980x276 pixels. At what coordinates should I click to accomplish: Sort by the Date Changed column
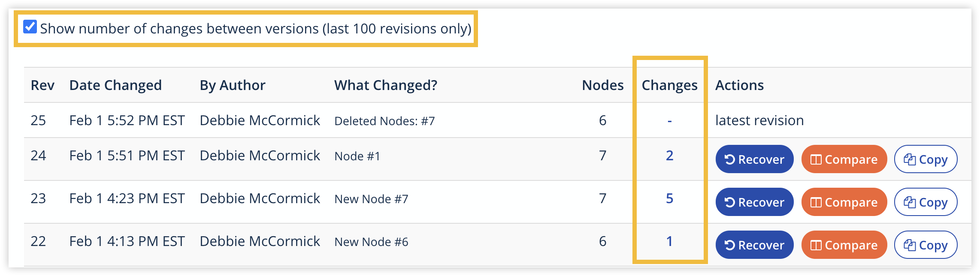[x=116, y=85]
